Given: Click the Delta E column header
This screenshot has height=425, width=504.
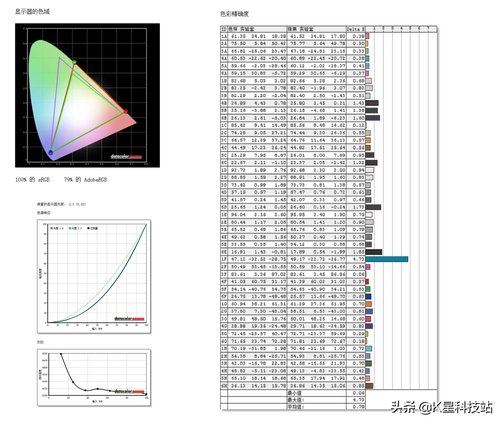Looking at the screenshot, I should click(355, 29).
